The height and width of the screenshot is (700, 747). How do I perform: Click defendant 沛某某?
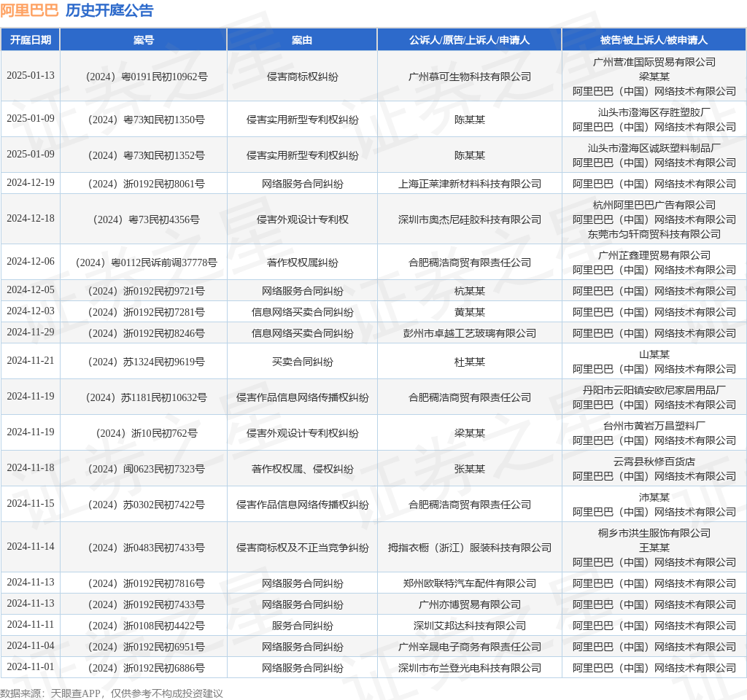(x=654, y=497)
